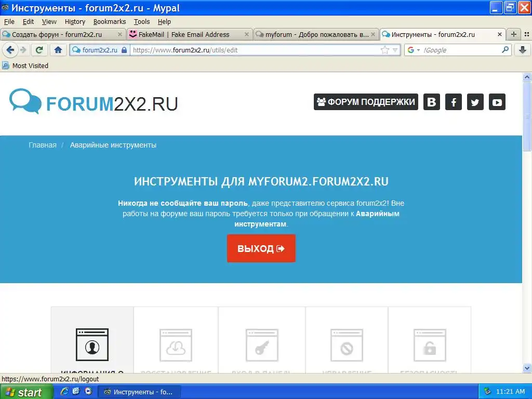The image size is (532, 399).
Task: Open a new tab with plus button
Action: pos(514,34)
